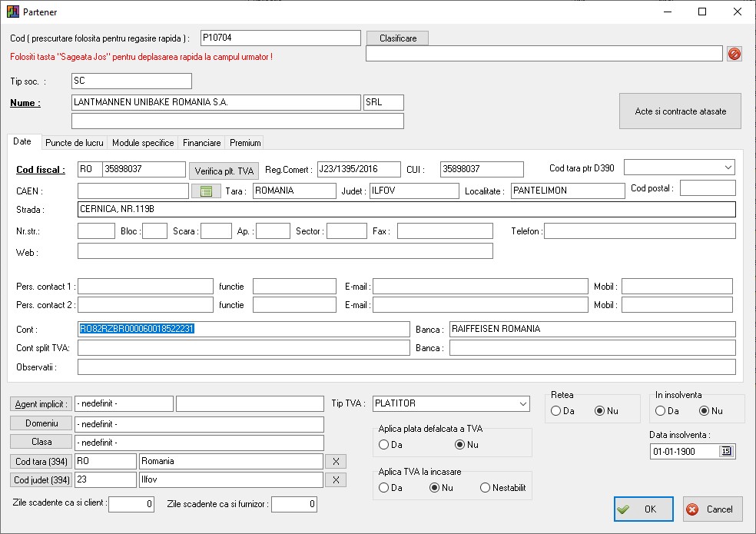Clear Cod tara (394) with X button
Image resolution: width=756 pixels, height=534 pixels.
[x=336, y=461]
